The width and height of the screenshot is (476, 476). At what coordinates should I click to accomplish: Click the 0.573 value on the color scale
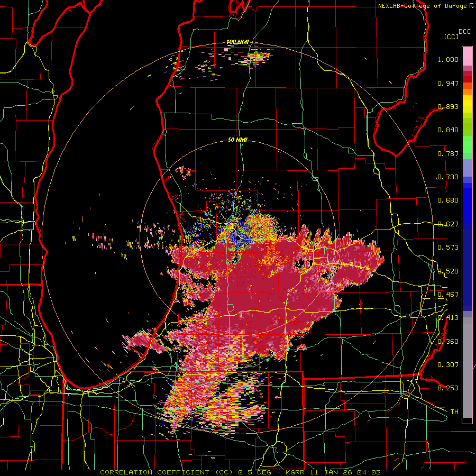pyautogui.click(x=448, y=248)
